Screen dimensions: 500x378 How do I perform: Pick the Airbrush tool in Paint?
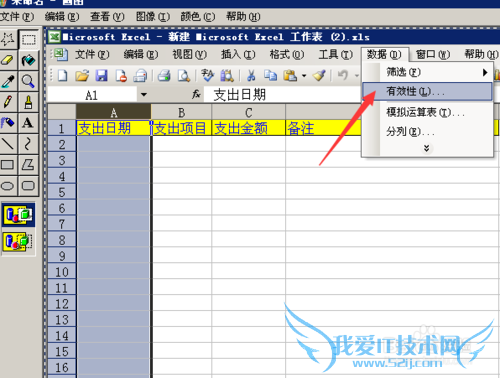[8, 123]
